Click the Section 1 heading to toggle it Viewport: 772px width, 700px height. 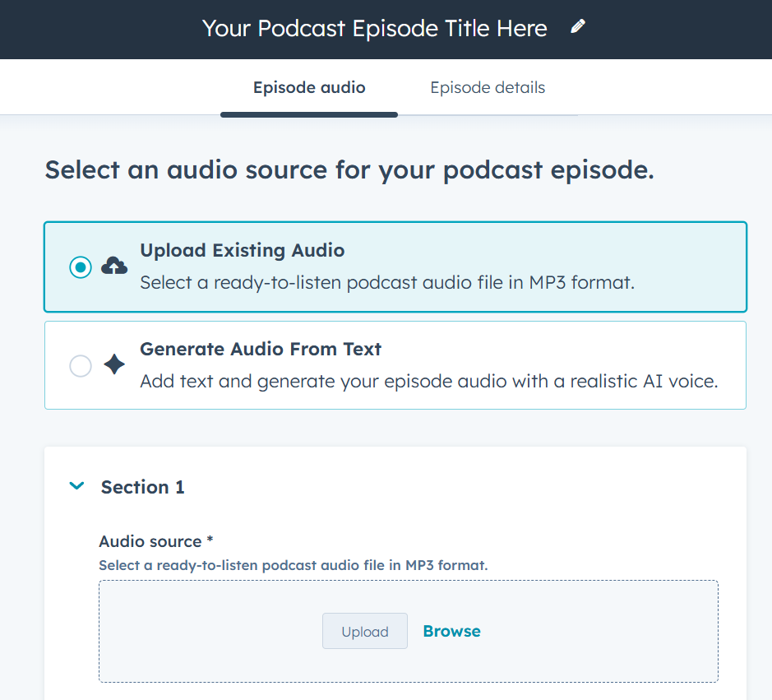pos(142,487)
